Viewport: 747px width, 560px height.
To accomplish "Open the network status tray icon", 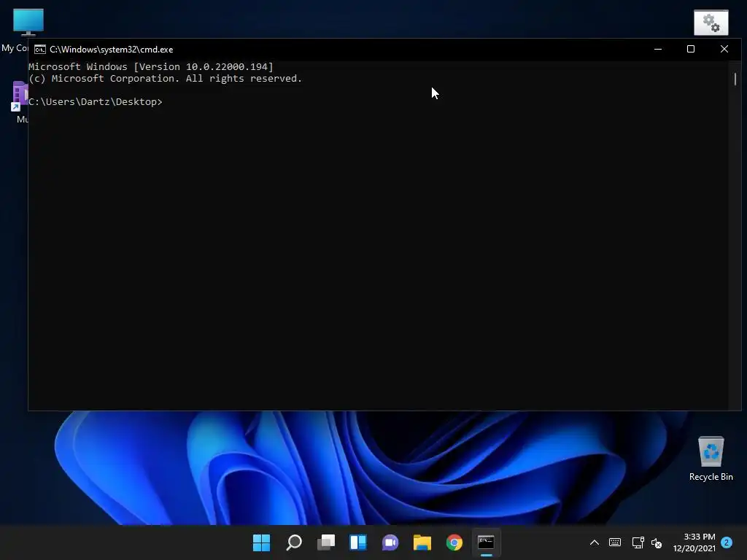I will point(638,542).
